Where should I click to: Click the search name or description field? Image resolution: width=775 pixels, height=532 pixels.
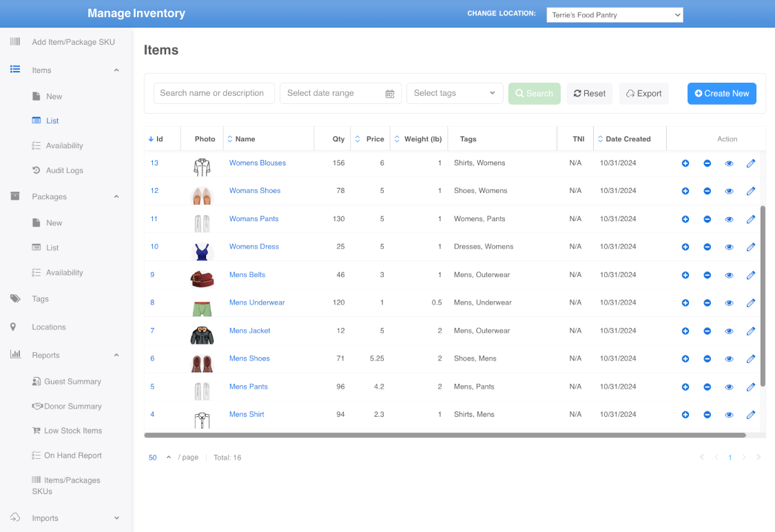[x=214, y=93]
